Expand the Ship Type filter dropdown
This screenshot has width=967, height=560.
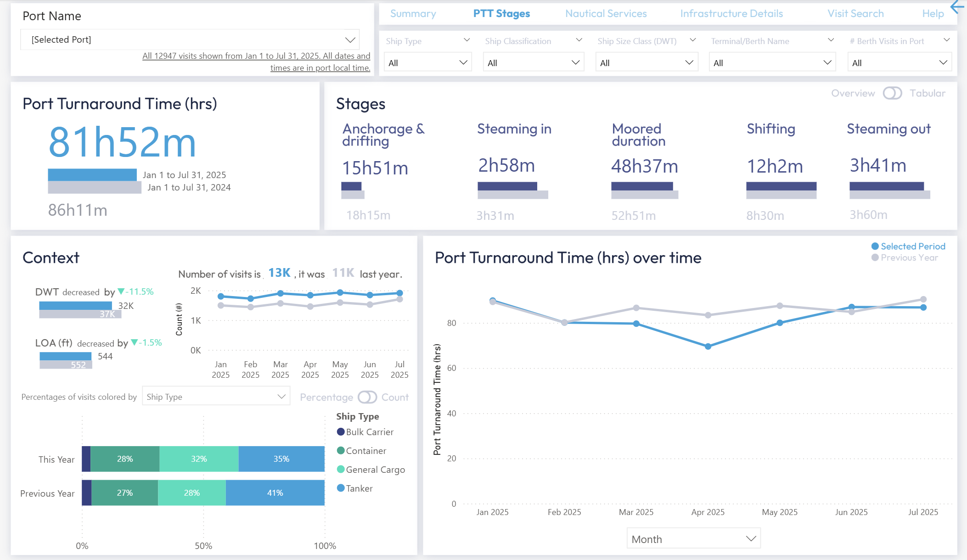(x=427, y=62)
